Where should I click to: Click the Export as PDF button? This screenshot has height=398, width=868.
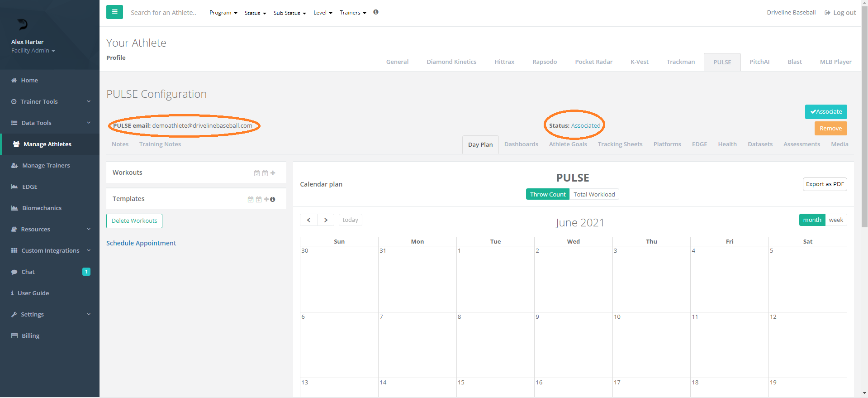tap(825, 184)
